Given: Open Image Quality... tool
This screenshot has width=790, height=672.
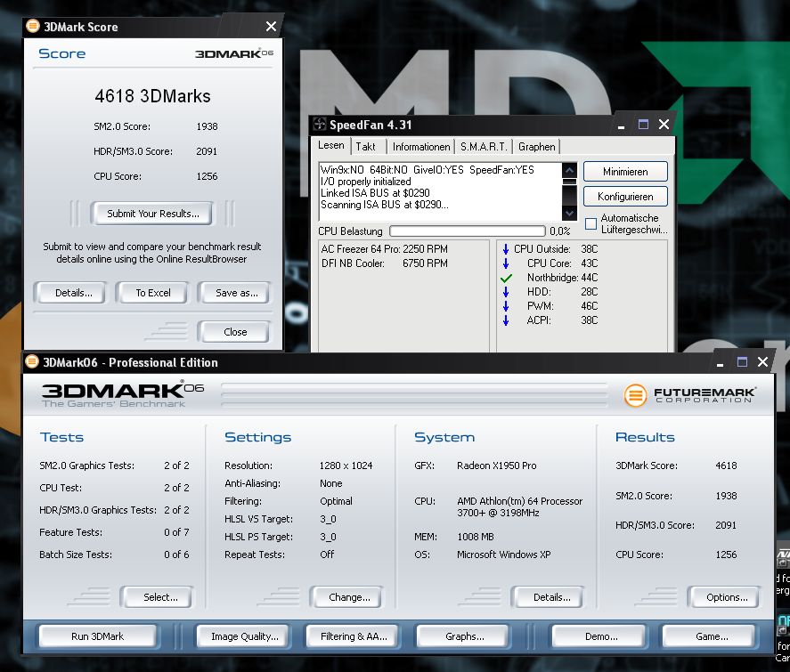Looking at the screenshot, I should point(244,636).
